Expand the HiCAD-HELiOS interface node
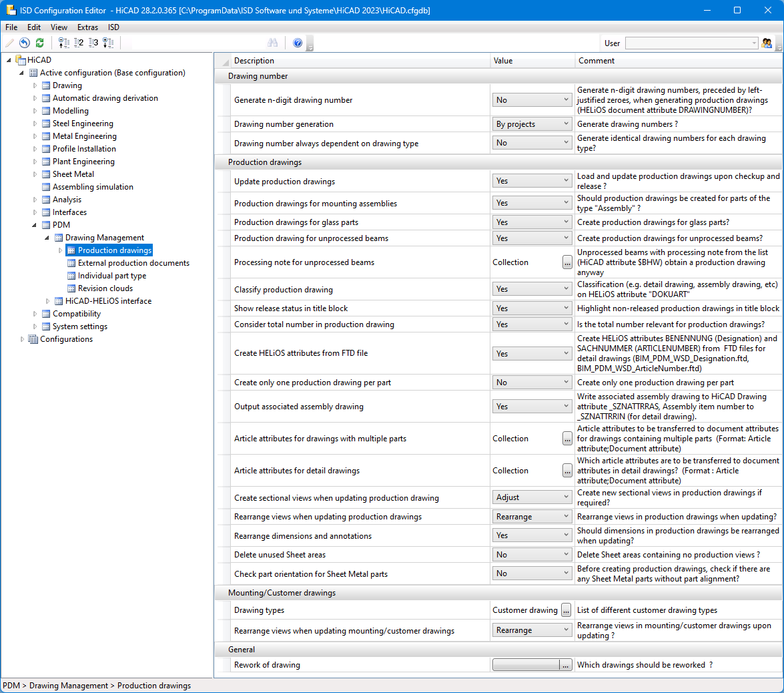This screenshot has width=784, height=693. tap(47, 301)
